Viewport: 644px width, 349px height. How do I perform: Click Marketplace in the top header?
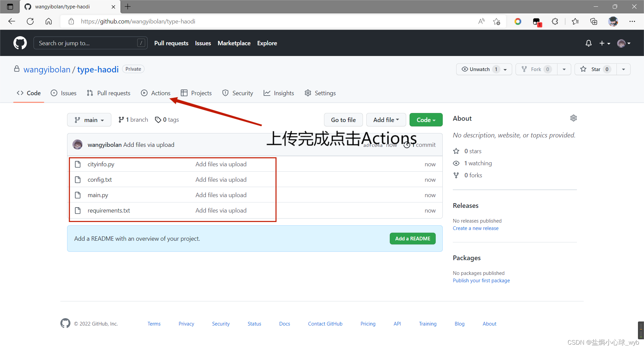click(234, 43)
